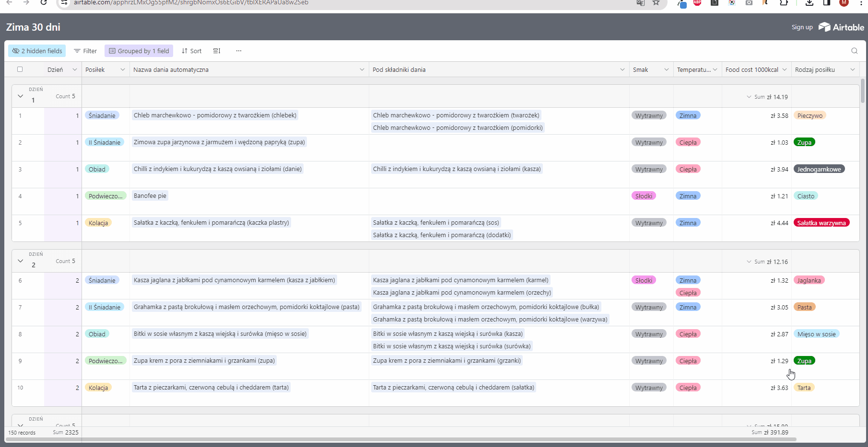Bookmark page with star icon
The image size is (868, 447).
click(656, 3)
